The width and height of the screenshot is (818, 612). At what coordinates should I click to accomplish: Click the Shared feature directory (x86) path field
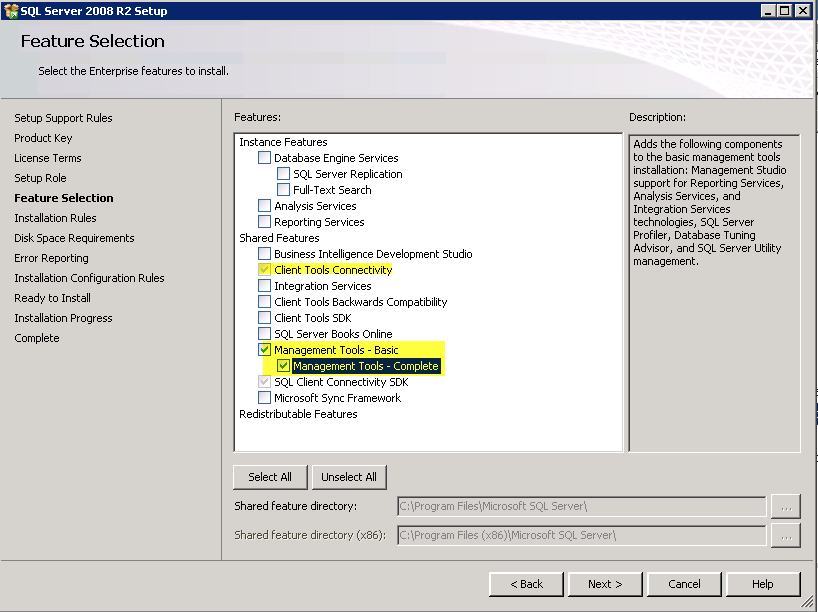581,535
